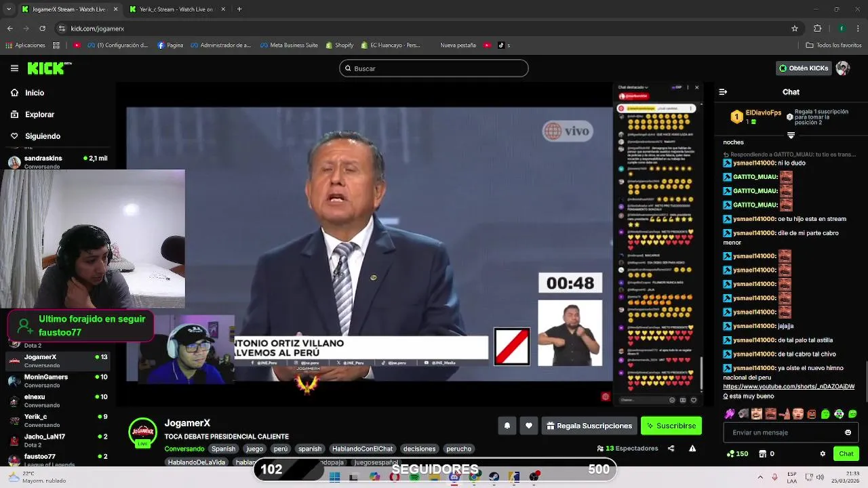Open the emoji picker in message box

tap(848, 432)
